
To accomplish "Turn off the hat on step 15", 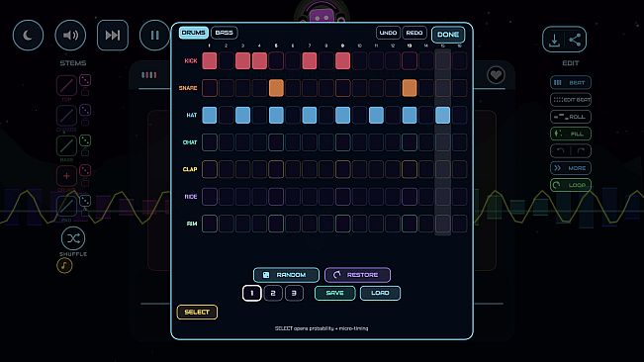I will [443, 116].
